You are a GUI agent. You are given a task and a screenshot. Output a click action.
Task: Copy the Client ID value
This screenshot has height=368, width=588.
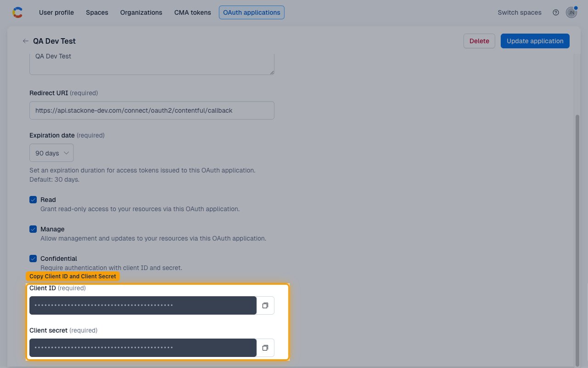coord(265,305)
